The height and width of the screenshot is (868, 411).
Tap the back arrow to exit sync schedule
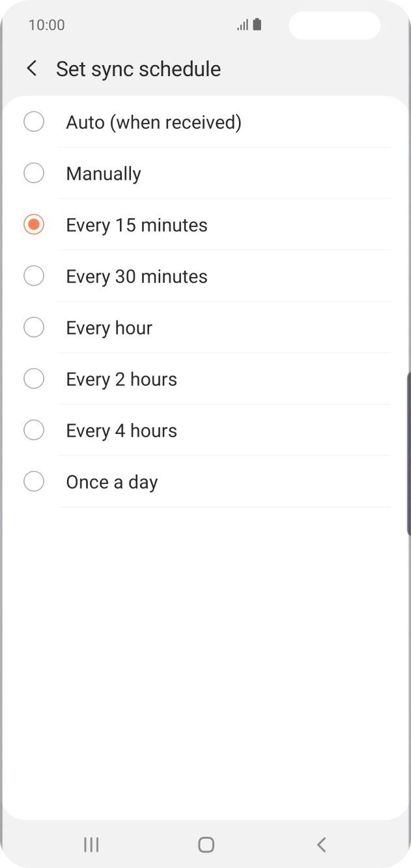pyautogui.click(x=31, y=68)
